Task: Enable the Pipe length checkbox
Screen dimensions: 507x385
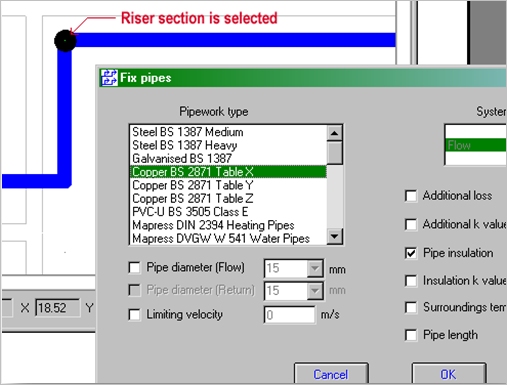Action: 411,335
